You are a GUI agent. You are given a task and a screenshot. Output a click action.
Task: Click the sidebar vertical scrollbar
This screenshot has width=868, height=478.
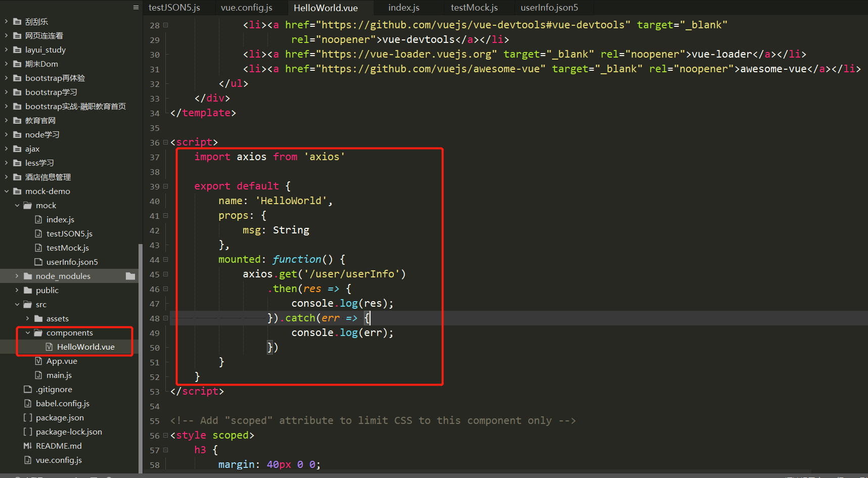pyautogui.click(x=141, y=358)
